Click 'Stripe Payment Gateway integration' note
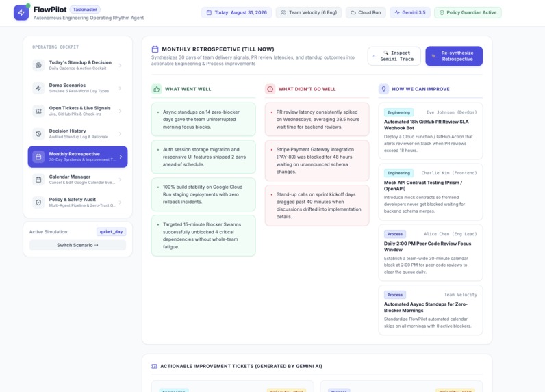The width and height of the screenshot is (545, 392). point(317,161)
